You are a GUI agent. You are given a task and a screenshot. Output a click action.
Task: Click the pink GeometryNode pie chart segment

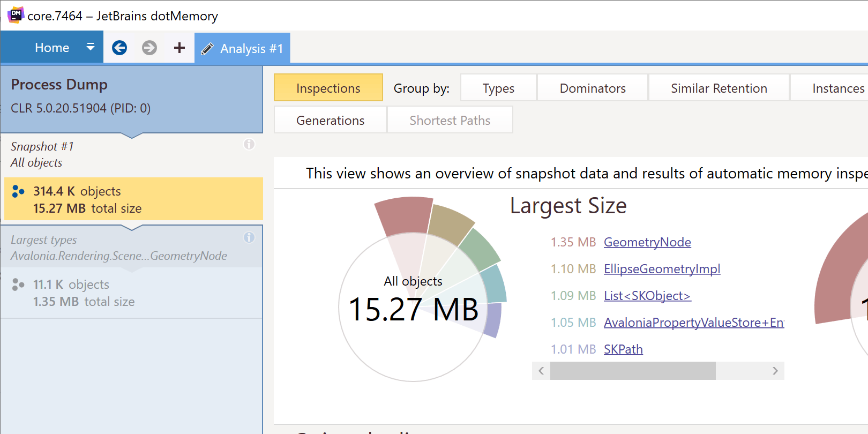click(405, 216)
